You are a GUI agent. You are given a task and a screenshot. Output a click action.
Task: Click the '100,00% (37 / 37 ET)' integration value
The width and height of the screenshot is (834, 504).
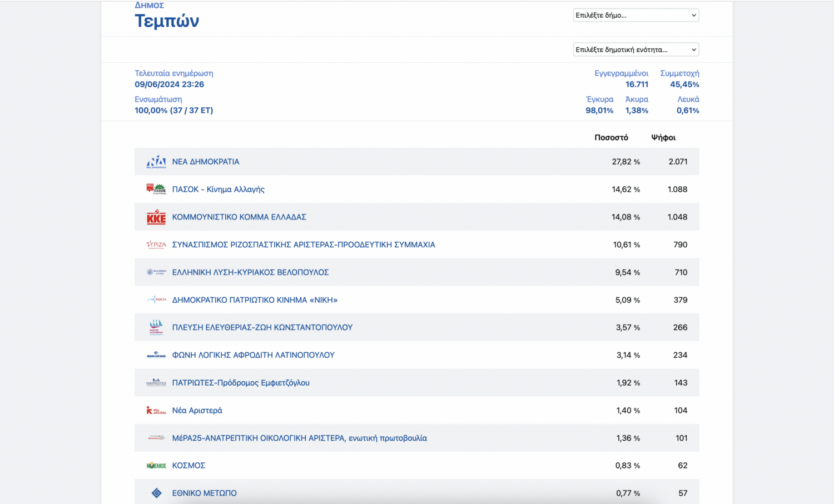tap(174, 111)
